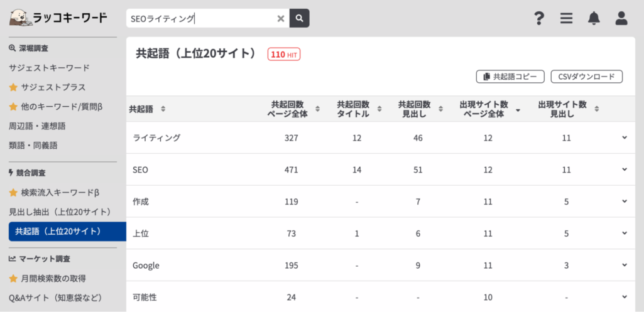Sort by 出現サイト数 ページ全体 column

click(x=518, y=110)
